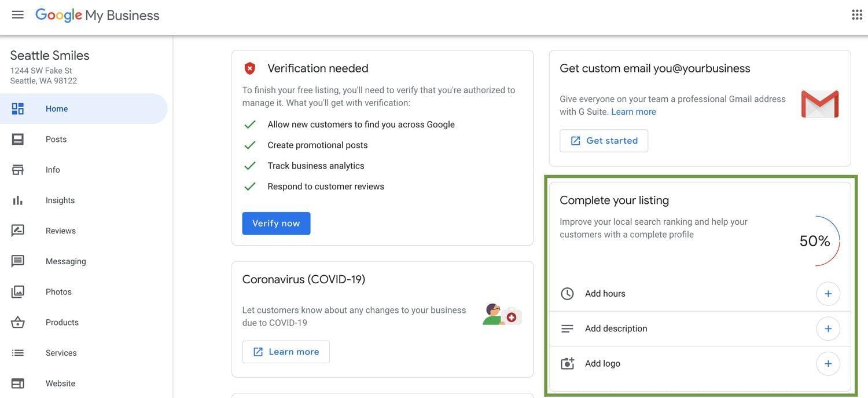
Task: Open Services in the sidebar
Action: tap(61, 353)
